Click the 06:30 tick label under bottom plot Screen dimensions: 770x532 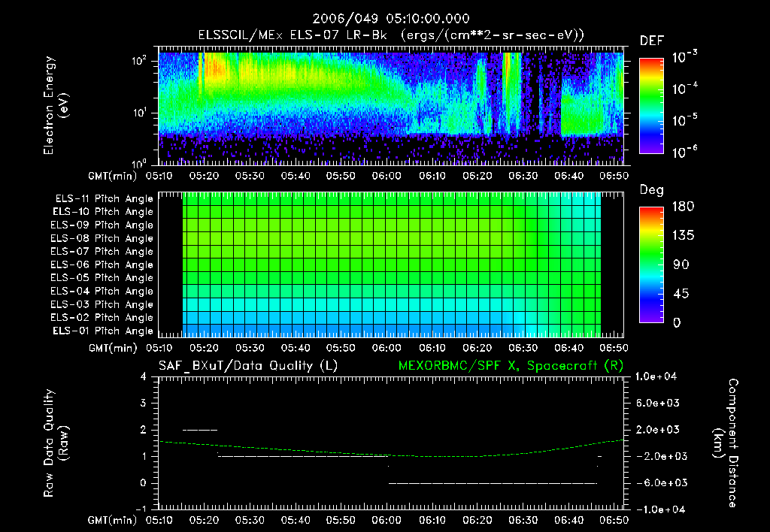(x=523, y=520)
